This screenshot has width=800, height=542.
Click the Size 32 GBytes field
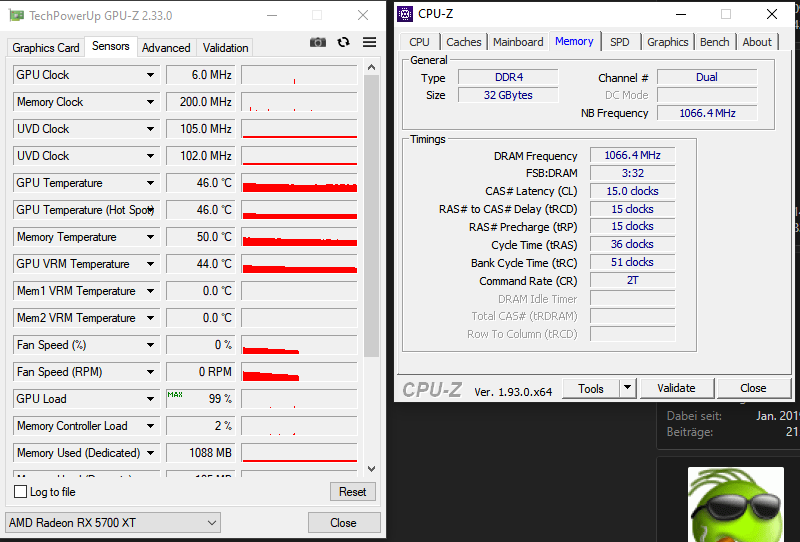coord(508,95)
